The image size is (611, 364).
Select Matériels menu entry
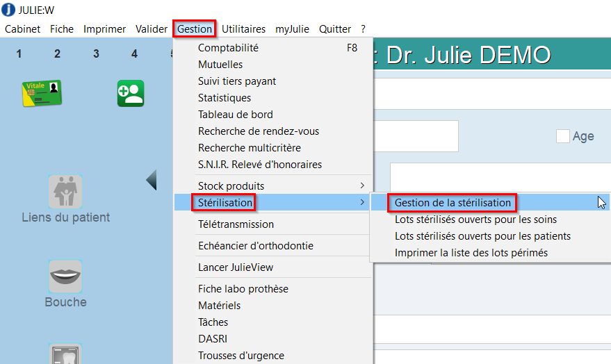[273, 306]
